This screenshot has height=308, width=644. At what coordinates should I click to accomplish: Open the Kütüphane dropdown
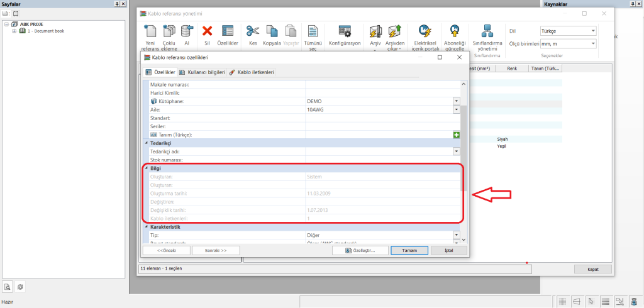click(456, 101)
